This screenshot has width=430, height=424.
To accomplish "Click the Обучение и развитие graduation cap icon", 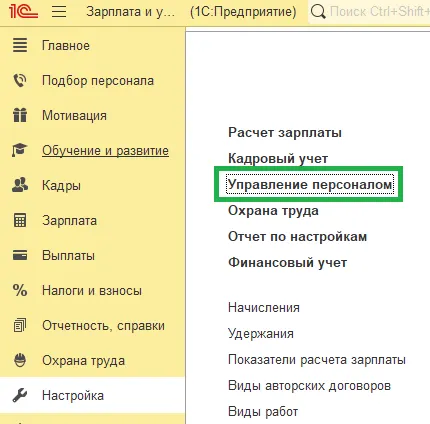I will 20,150.
